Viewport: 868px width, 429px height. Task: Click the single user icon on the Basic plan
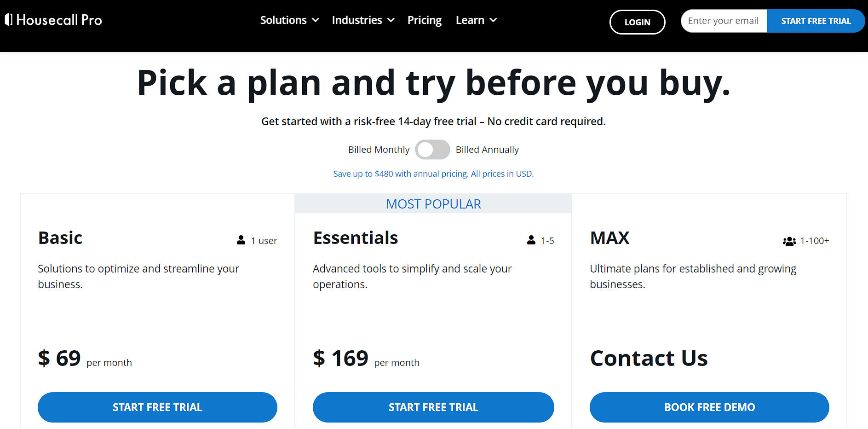tap(241, 240)
